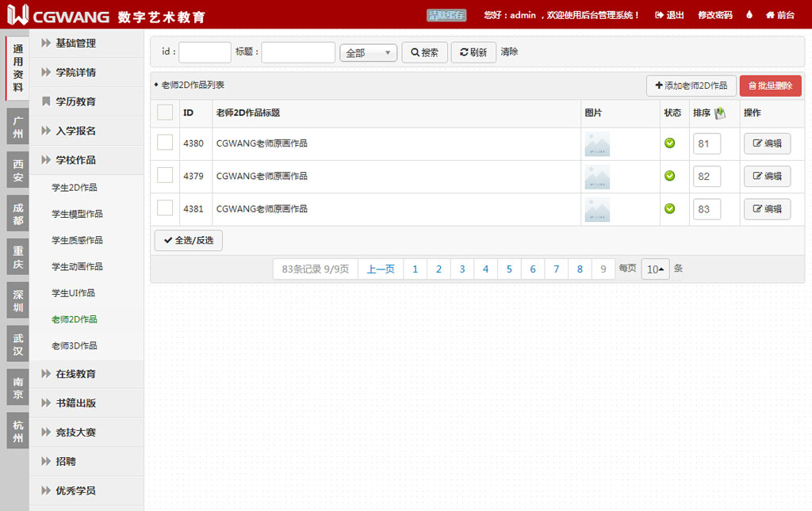Select the 武汉 side tab
Image resolution: width=812 pixels, height=511 pixels.
tap(17, 344)
